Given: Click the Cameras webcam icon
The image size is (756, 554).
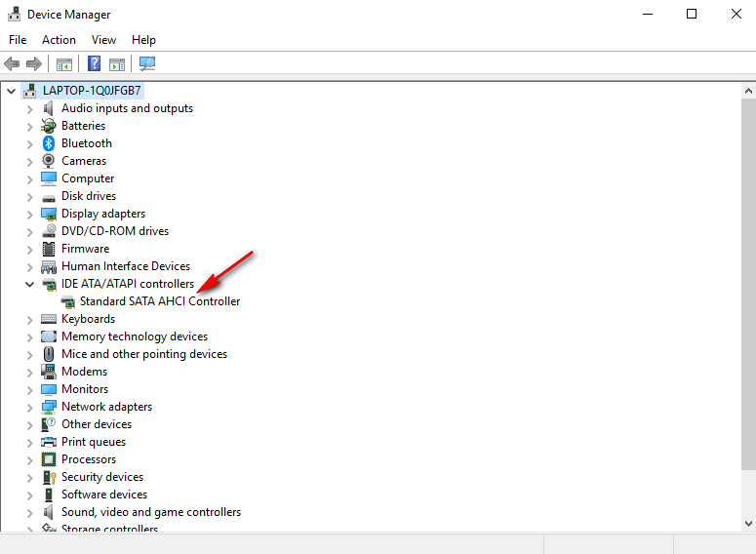Looking at the screenshot, I should click(48, 161).
